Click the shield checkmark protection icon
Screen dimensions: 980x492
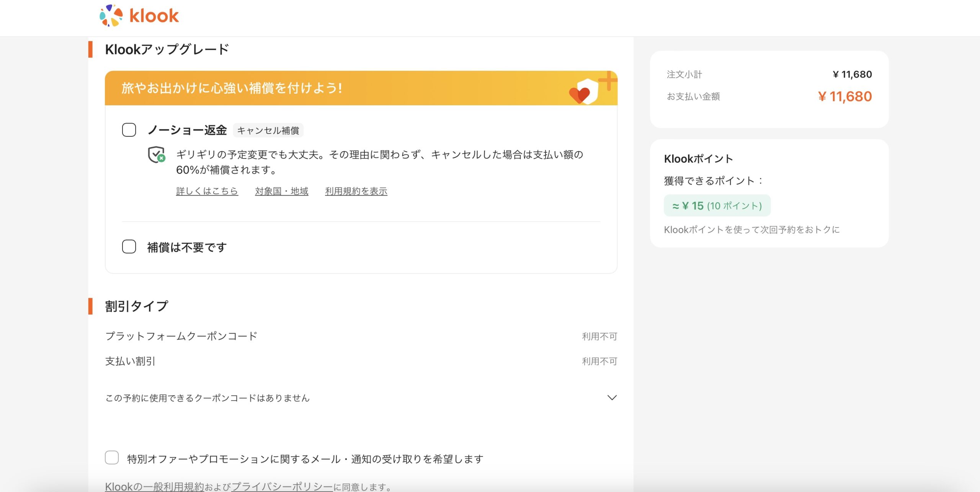[x=157, y=155]
